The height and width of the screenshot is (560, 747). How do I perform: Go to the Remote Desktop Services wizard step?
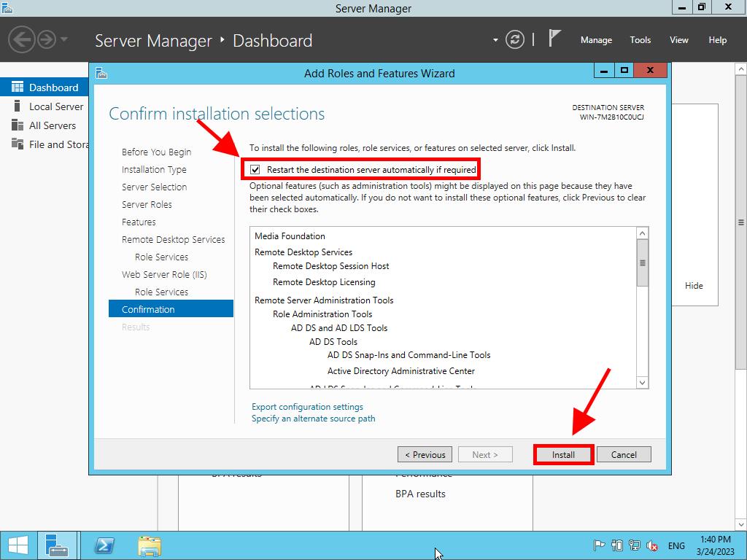tap(173, 239)
